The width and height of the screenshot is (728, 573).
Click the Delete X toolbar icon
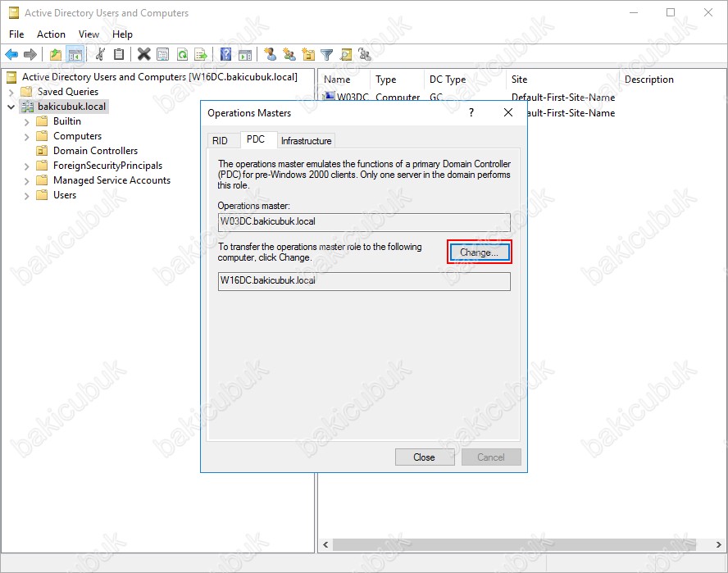tap(144, 55)
